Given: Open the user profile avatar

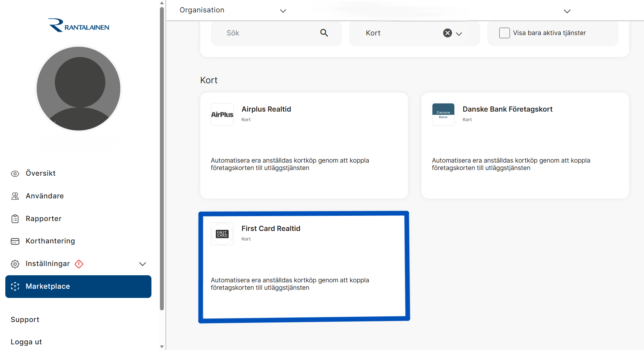Looking at the screenshot, I should [79, 89].
